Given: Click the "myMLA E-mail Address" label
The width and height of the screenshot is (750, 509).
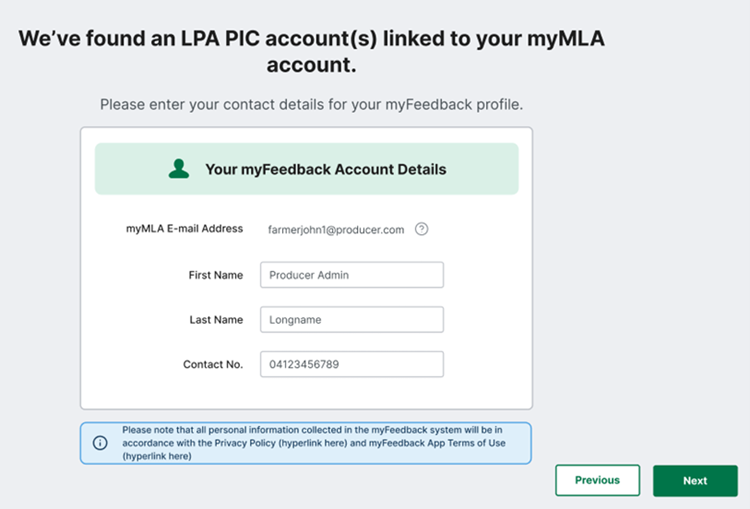Looking at the screenshot, I should click(184, 229).
